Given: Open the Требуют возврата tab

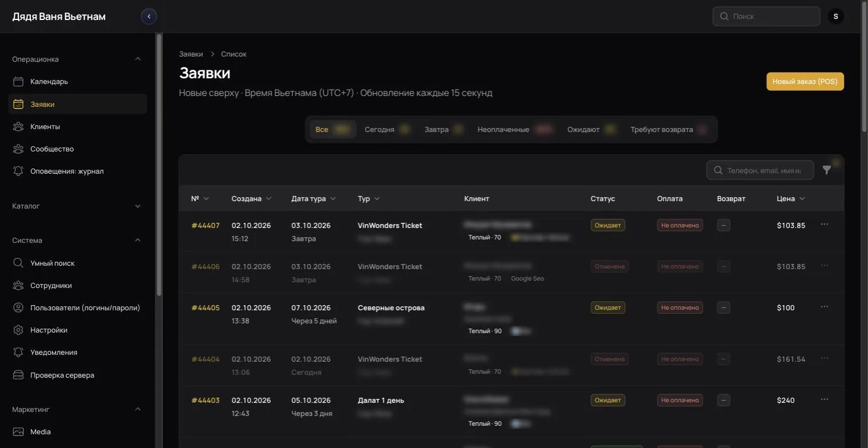Looking at the screenshot, I should [x=669, y=130].
